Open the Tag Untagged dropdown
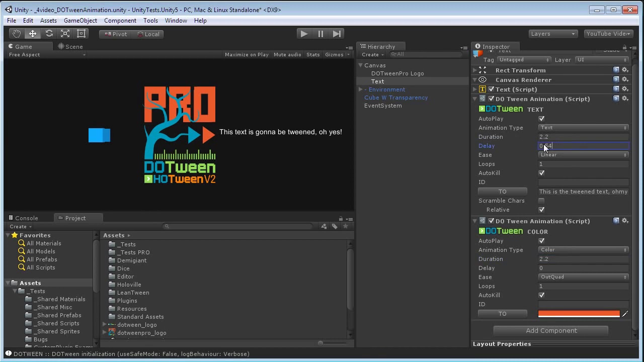 523,60
